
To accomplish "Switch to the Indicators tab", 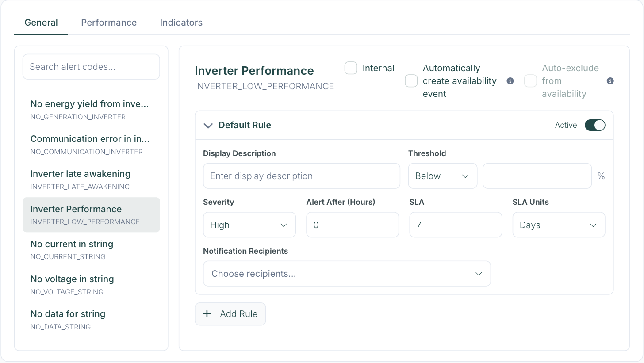I will 181,23.
